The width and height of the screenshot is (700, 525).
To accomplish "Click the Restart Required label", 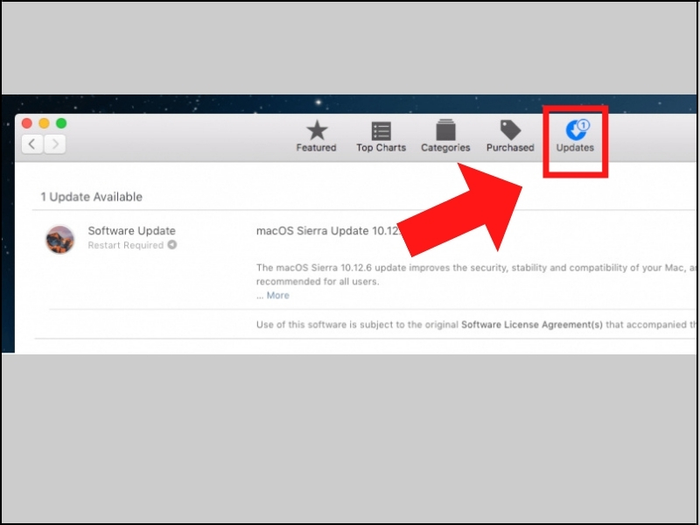I will (x=126, y=245).
